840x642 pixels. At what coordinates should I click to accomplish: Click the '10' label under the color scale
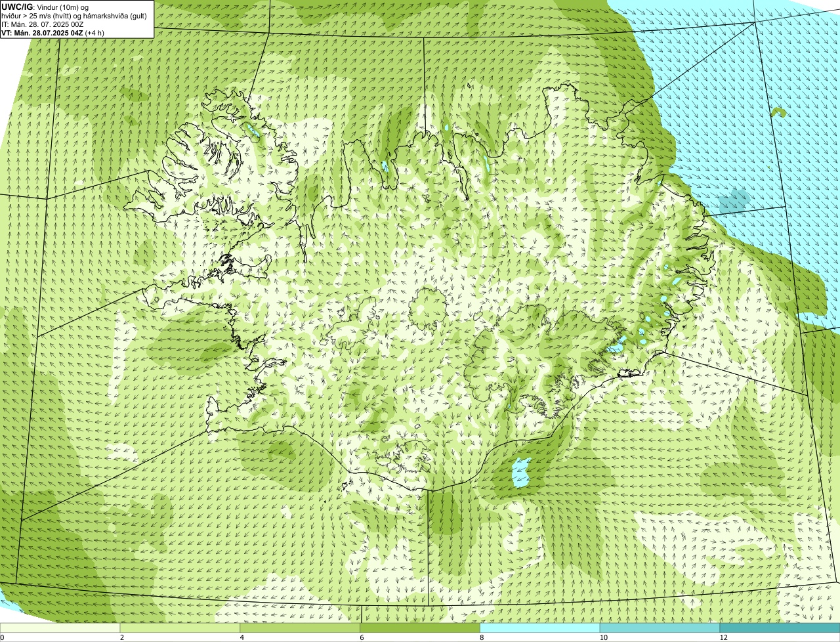pyautogui.click(x=603, y=637)
